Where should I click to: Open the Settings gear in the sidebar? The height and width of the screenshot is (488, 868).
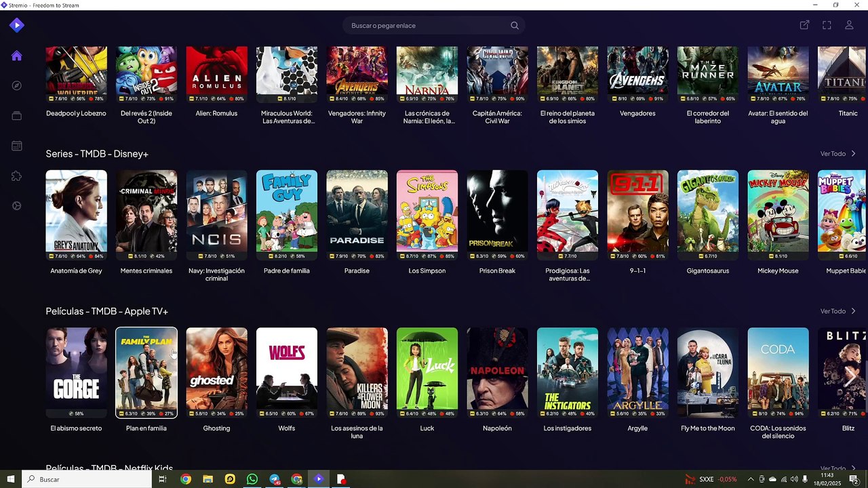pos(17,205)
